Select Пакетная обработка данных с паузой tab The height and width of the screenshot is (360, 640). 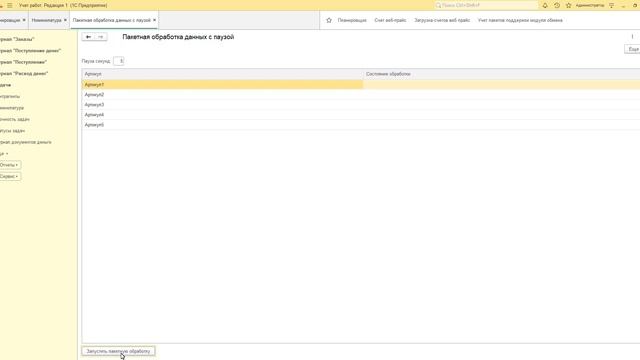(111, 20)
